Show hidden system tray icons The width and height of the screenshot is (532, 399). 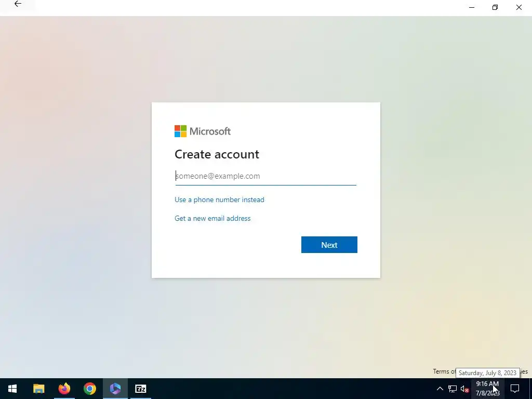440,389
